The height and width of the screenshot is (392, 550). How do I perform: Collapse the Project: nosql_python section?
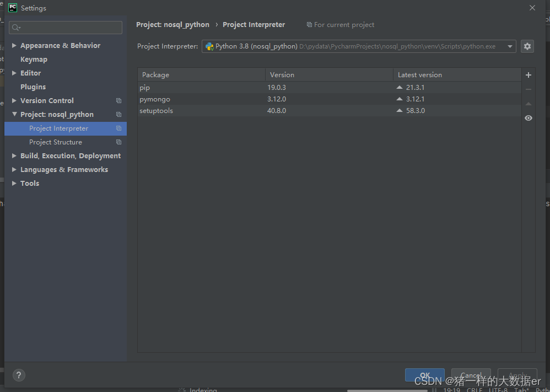pyautogui.click(x=14, y=114)
